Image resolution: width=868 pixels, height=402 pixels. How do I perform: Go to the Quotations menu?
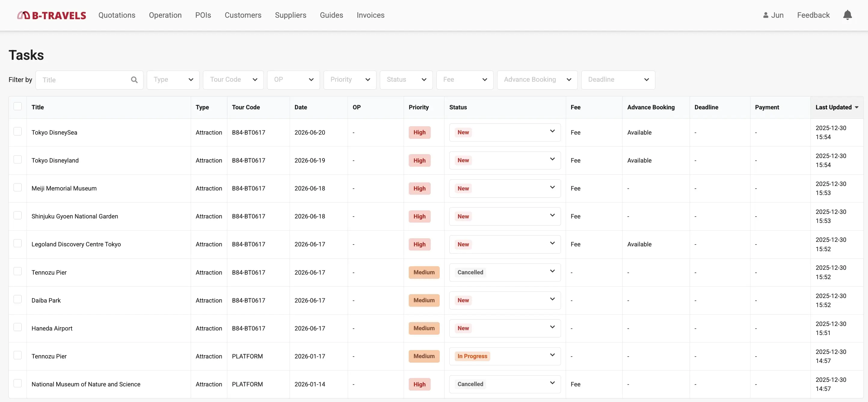tap(117, 15)
